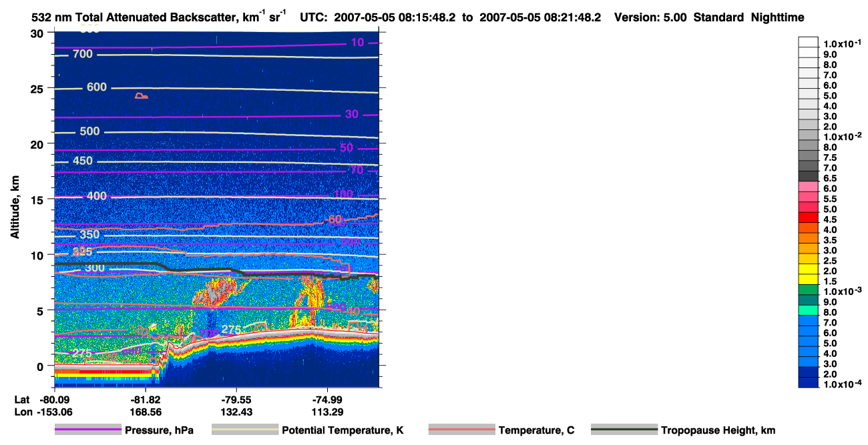Screen dimensions: 868x445
Task: Click the altitude tick label 25
Action: (x=37, y=89)
